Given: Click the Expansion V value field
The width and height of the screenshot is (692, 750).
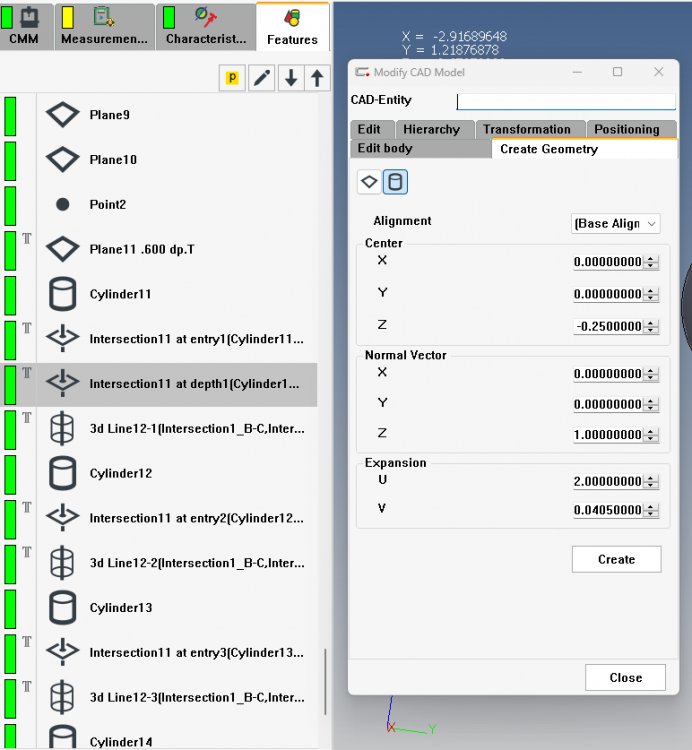Looking at the screenshot, I should (x=607, y=510).
